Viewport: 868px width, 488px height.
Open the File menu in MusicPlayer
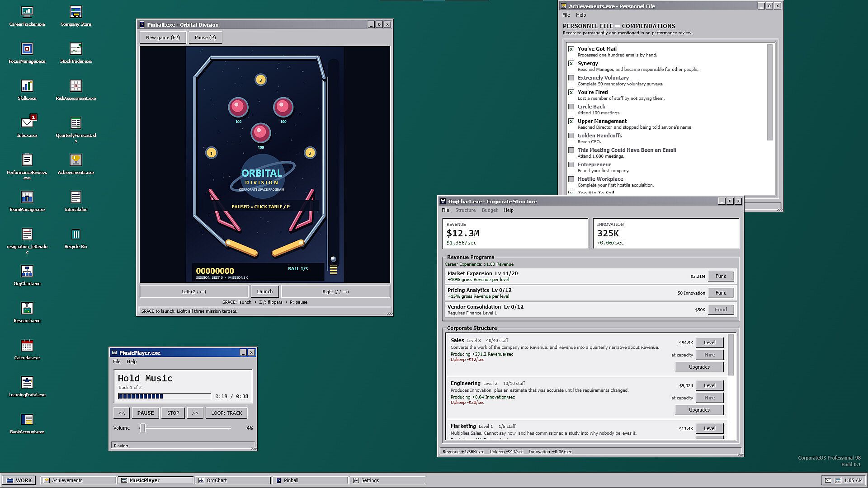click(x=117, y=361)
